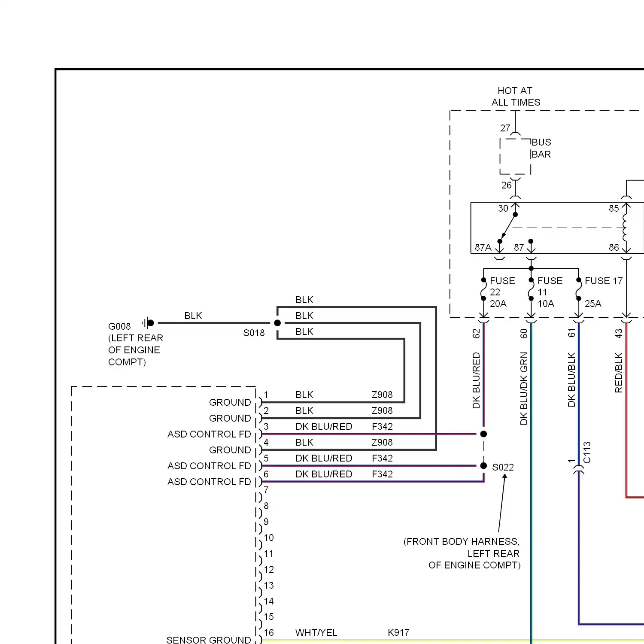The width and height of the screenshot is (644, 644).
Task: Click relay terminal label 85
Action: click(614, 208)
